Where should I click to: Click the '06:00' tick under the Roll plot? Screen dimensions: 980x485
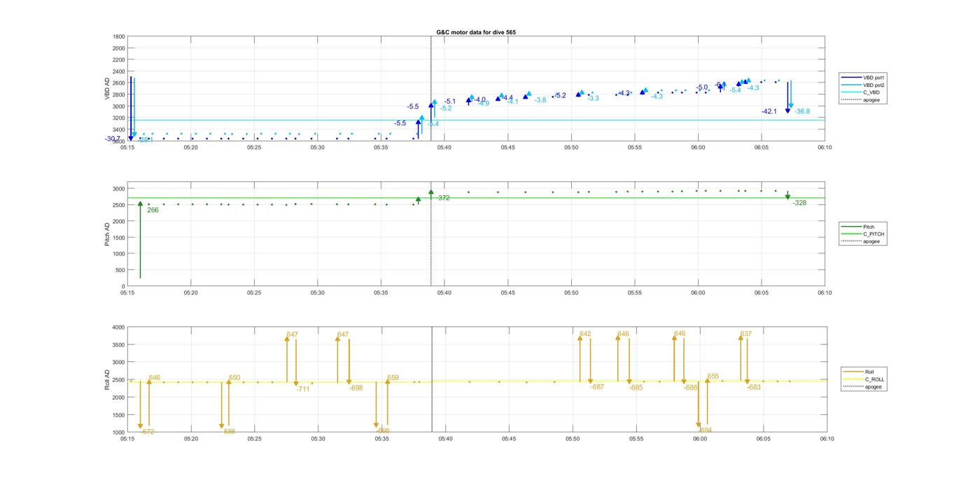point(700,439)
